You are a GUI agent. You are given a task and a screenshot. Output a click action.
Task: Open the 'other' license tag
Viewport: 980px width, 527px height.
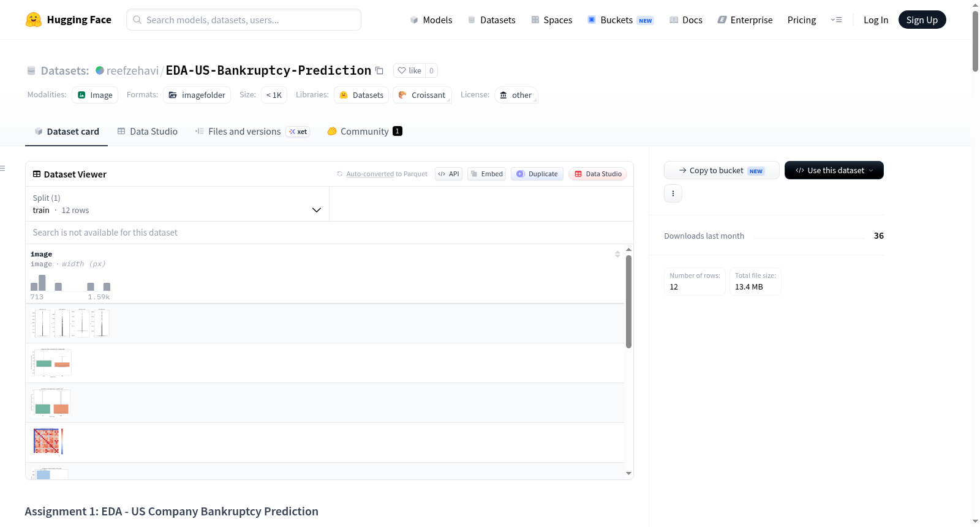tap(516, 95)
